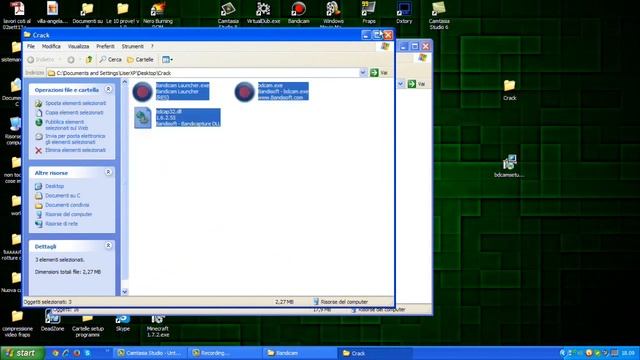Open the File menu
640x360 pixels.
[31, 46]
